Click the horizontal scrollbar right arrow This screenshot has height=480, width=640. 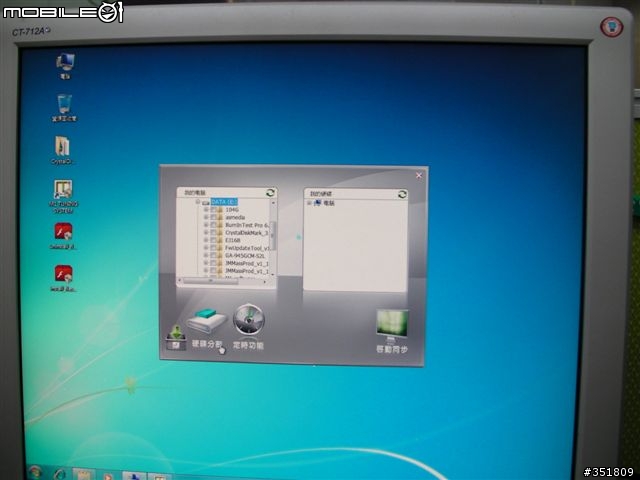[264, 281]
